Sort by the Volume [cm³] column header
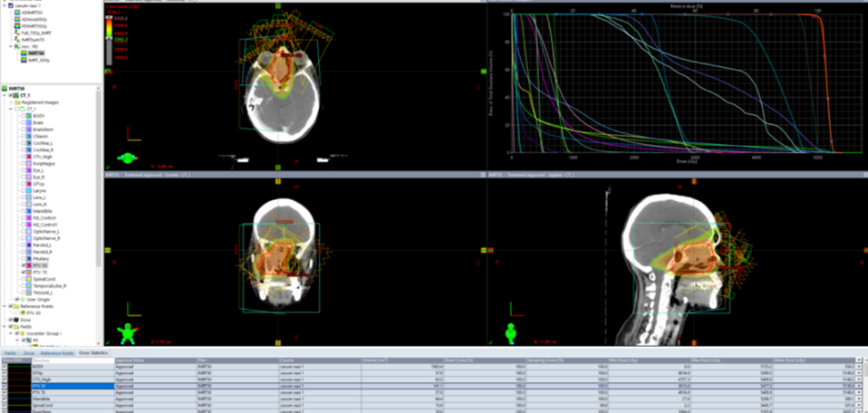This screenshot has width=868, height=413. pyautogui.click(x=403, y=360)
